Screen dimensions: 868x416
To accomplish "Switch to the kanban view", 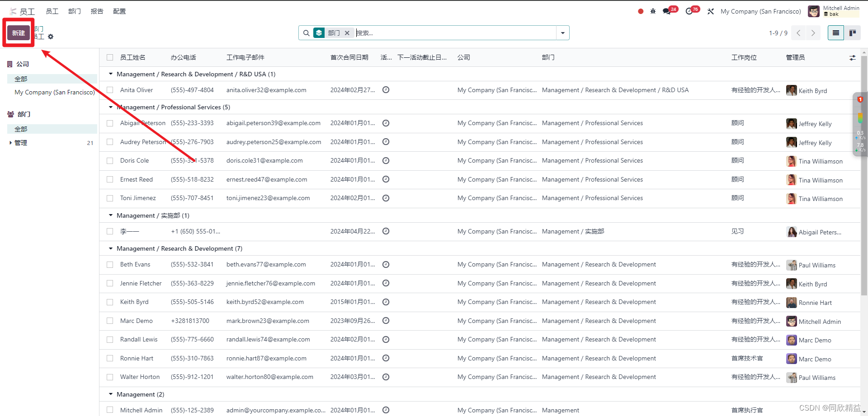I will (853, 33).
